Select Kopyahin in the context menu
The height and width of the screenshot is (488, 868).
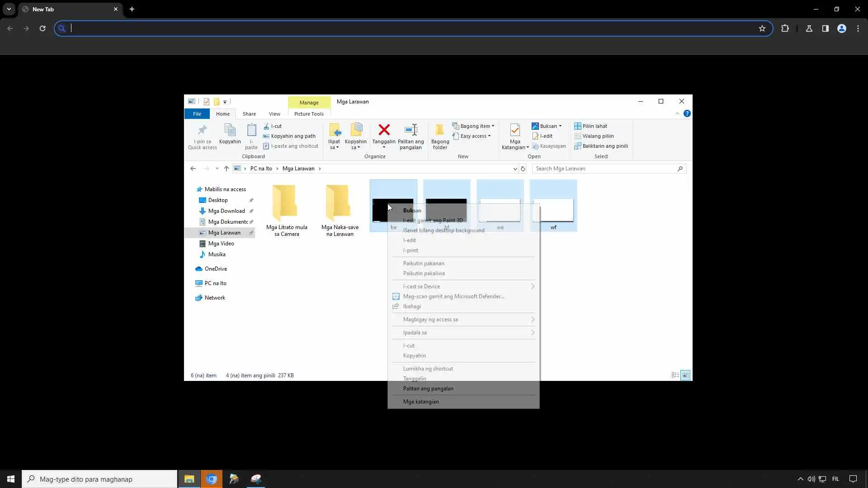tap(414, 356)
